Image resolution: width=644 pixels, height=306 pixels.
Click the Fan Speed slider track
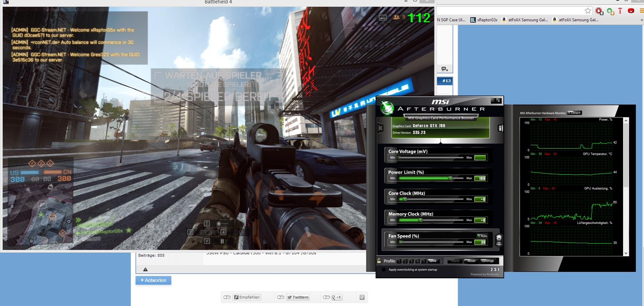coord(431,242)
